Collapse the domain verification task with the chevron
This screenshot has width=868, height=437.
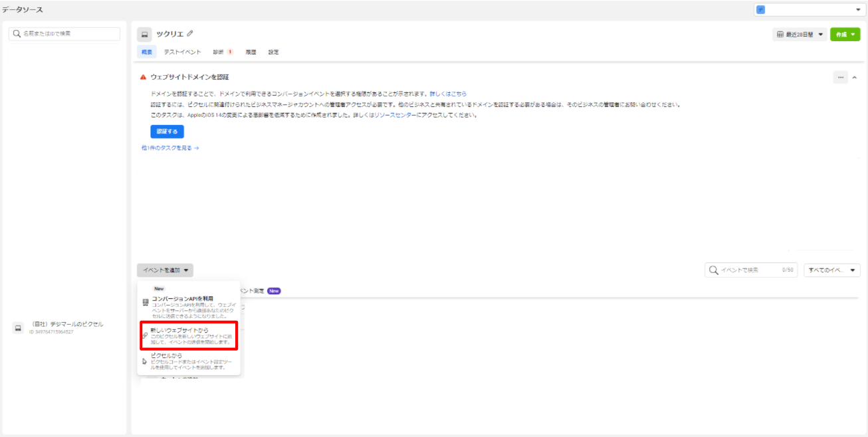pyautogui.click(x=855, y=78)
